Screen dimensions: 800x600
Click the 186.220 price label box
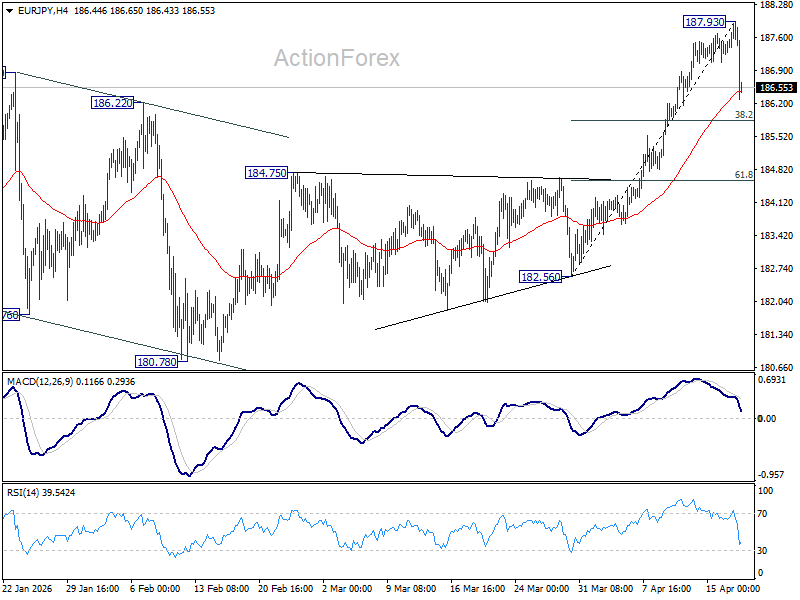[110, 101]
